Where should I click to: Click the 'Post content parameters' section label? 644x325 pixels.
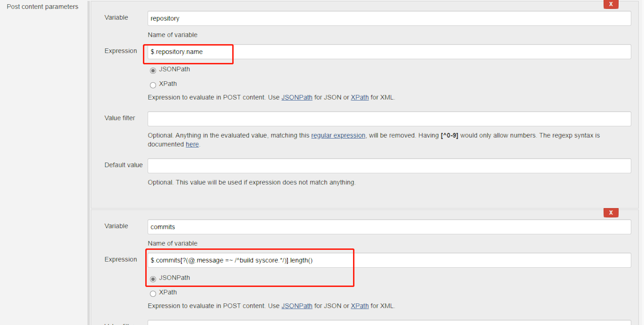42,7
